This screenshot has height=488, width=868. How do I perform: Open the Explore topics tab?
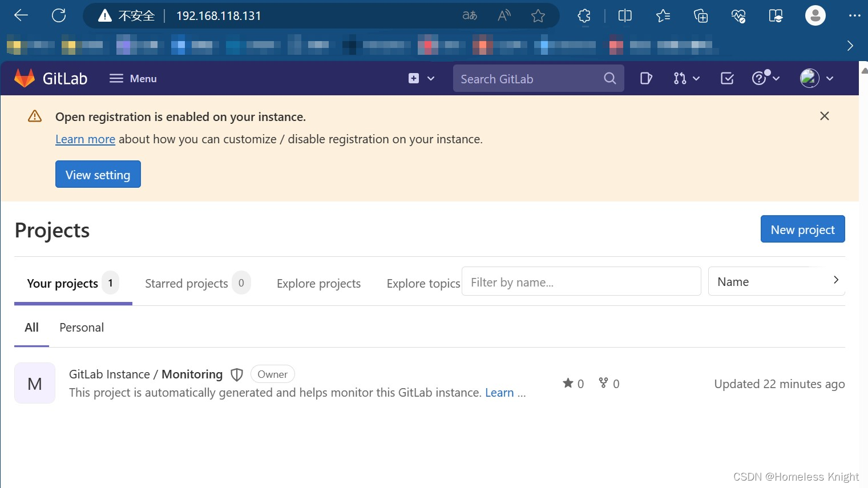(423, 284)
